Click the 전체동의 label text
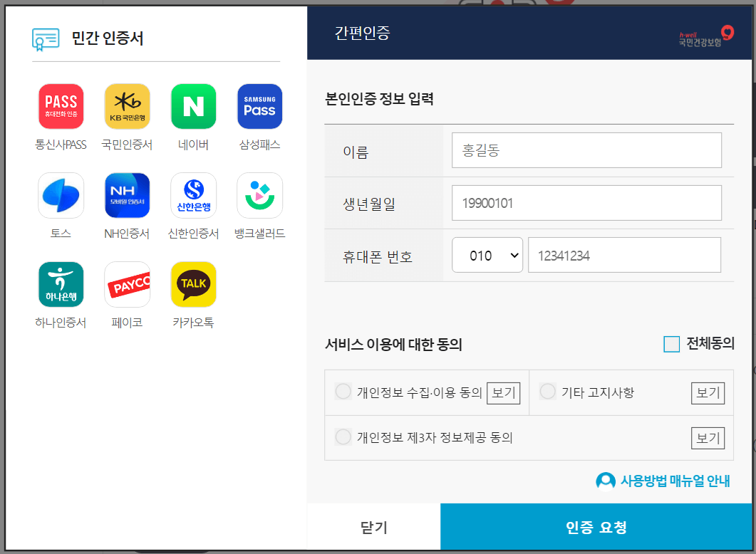756x554 pixels. click(x=710, y=343)
